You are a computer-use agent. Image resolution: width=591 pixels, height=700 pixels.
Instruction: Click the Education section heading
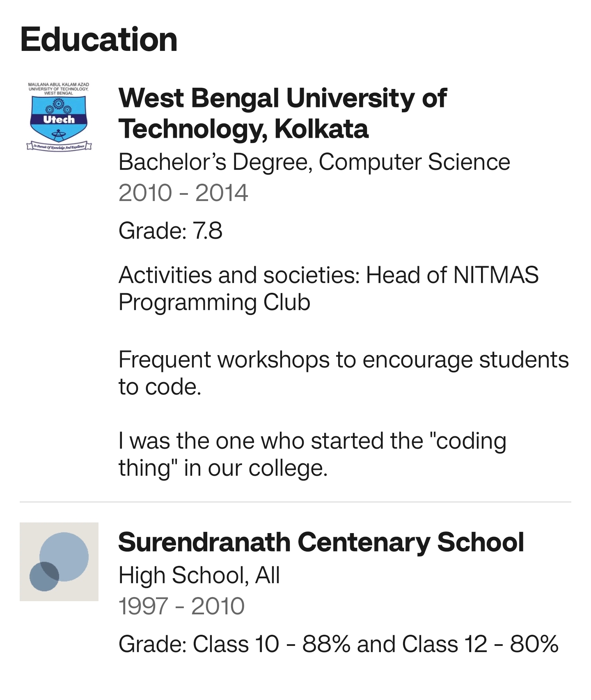pyautogui.click(x=98, y=39)
